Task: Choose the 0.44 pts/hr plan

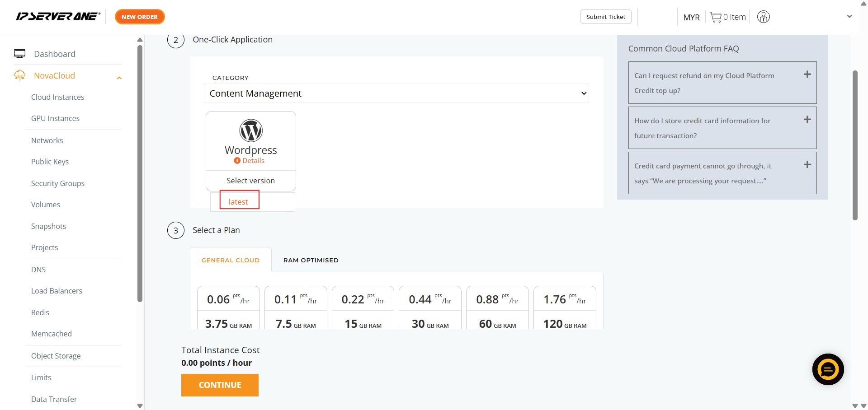Action: pos(430,307)
